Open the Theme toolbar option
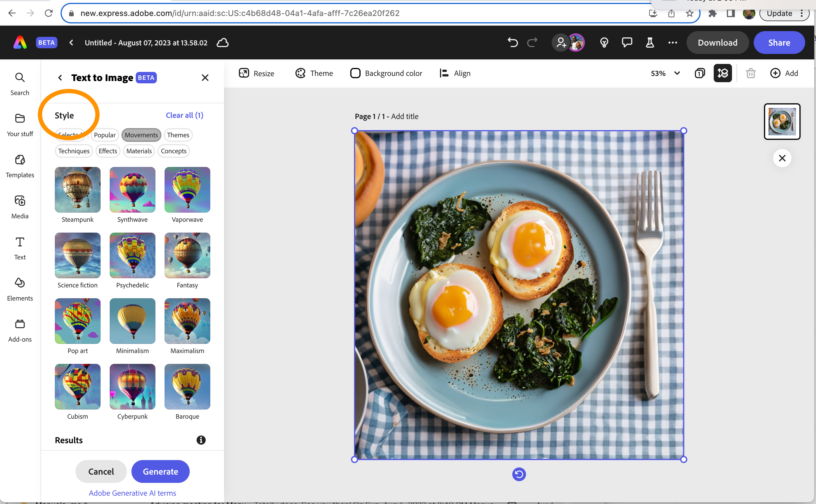The width and height of the screenshot is (816, 504). click(314, 73)
